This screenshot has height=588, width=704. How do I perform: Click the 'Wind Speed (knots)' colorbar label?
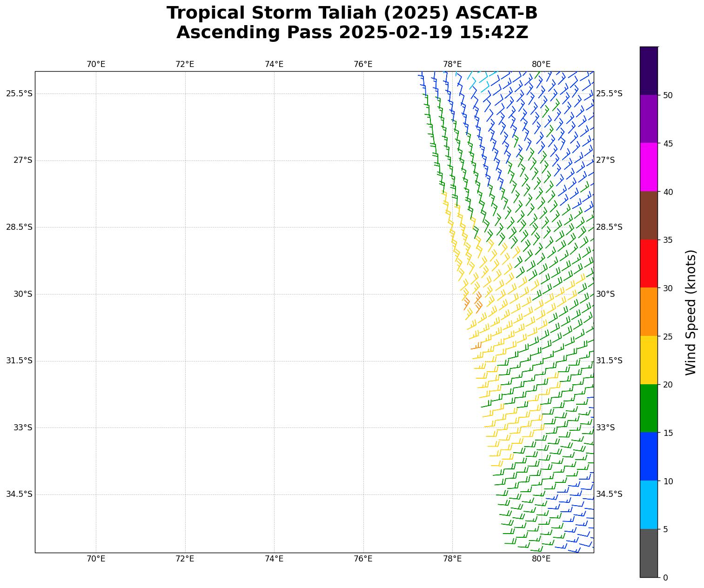pos(691,312)
